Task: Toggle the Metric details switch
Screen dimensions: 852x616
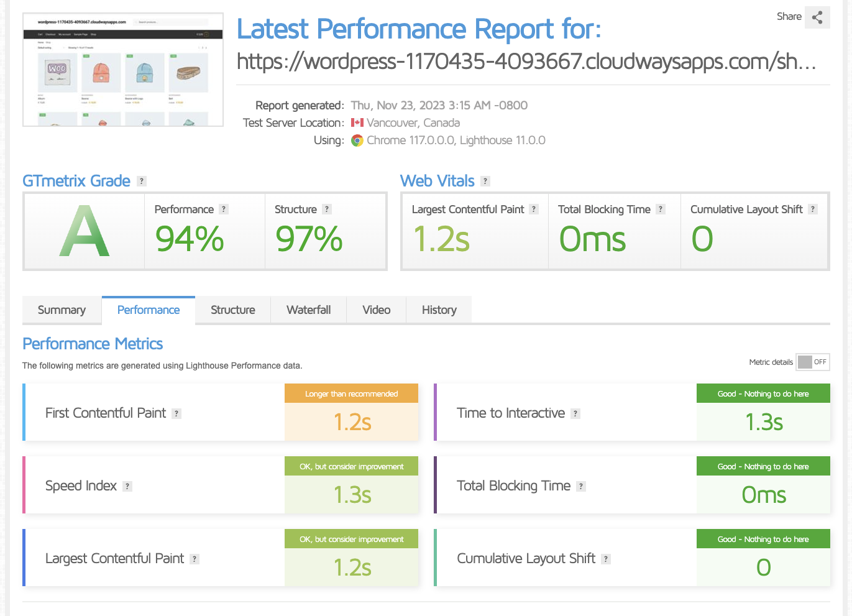Action: coord(813,362)
